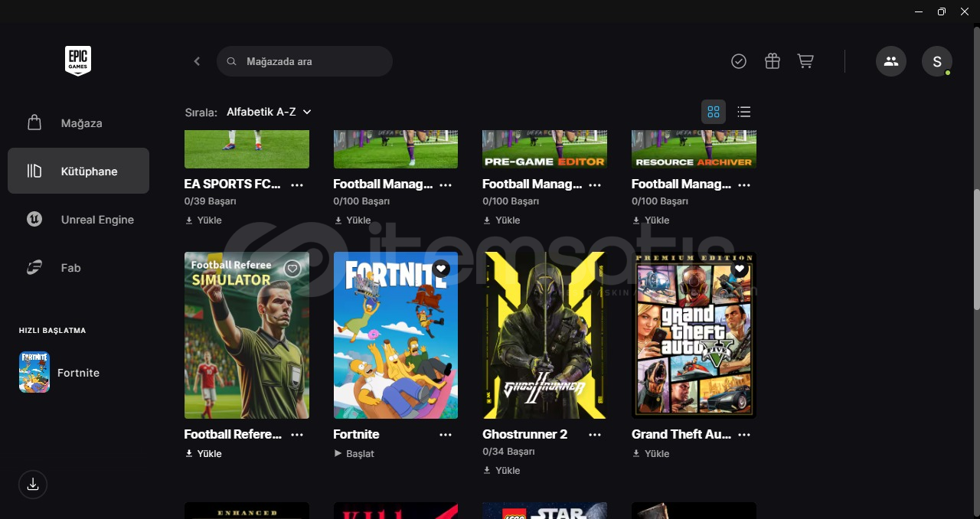Open the Fortnite cover art
980x519 pixels.
tap(396, 335)
